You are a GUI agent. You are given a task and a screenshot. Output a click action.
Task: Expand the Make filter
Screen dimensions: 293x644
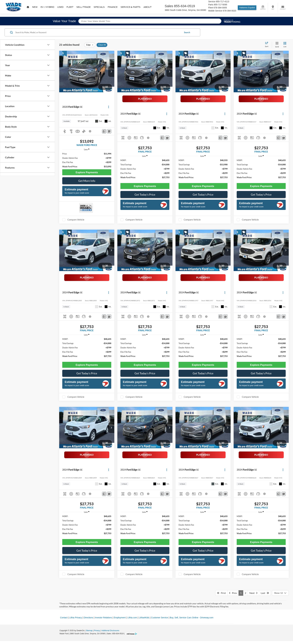click(27, 75)
